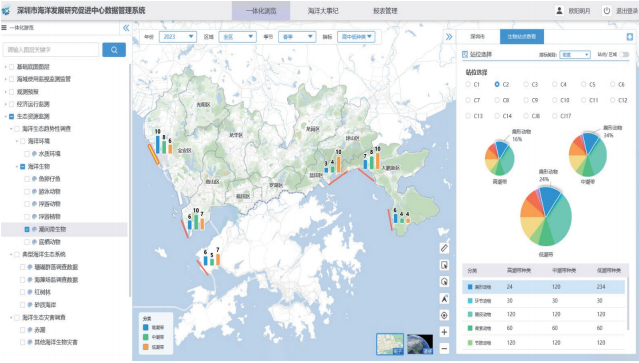Image resolution: width=639 pixels, height=363 pixels.
Task: Open the 海洋大事记 top menu tab
Action: 323,11
